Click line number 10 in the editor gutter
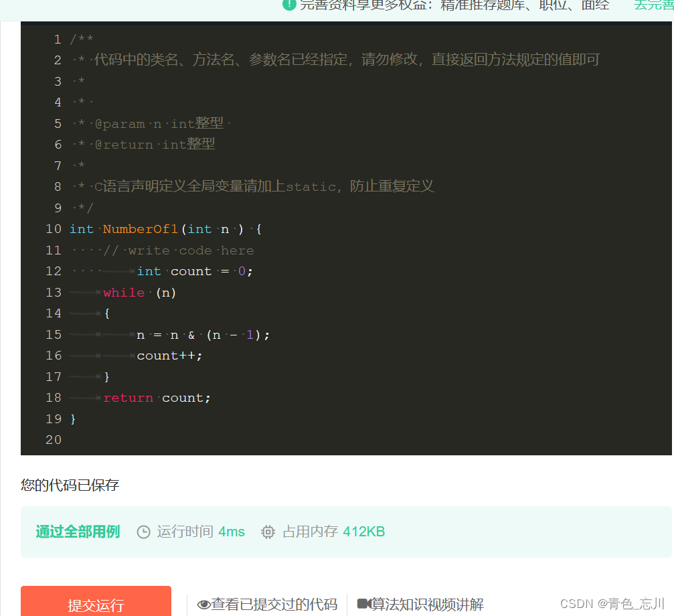674x616 pixels. coord(54,229)
